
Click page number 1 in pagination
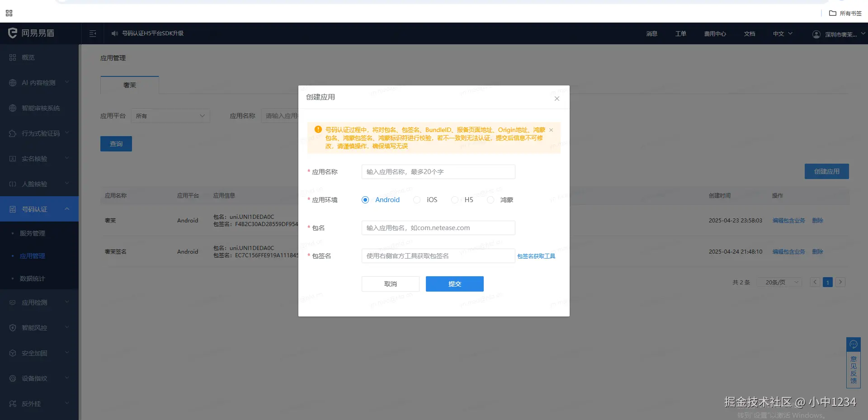click(828, 282)
